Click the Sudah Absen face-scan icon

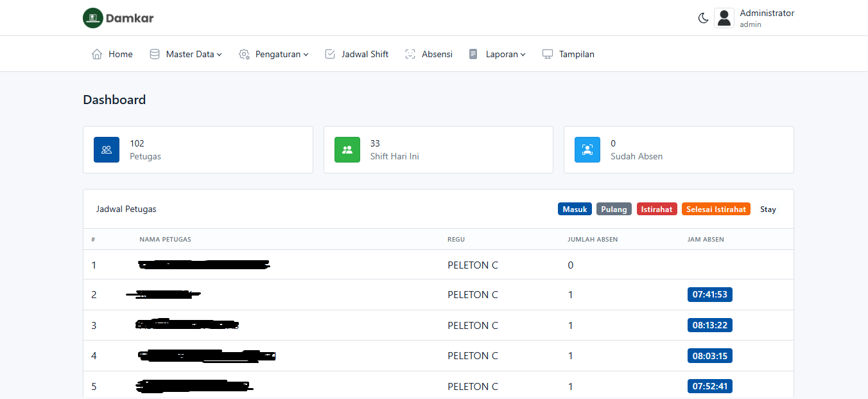tap(587, 150)
